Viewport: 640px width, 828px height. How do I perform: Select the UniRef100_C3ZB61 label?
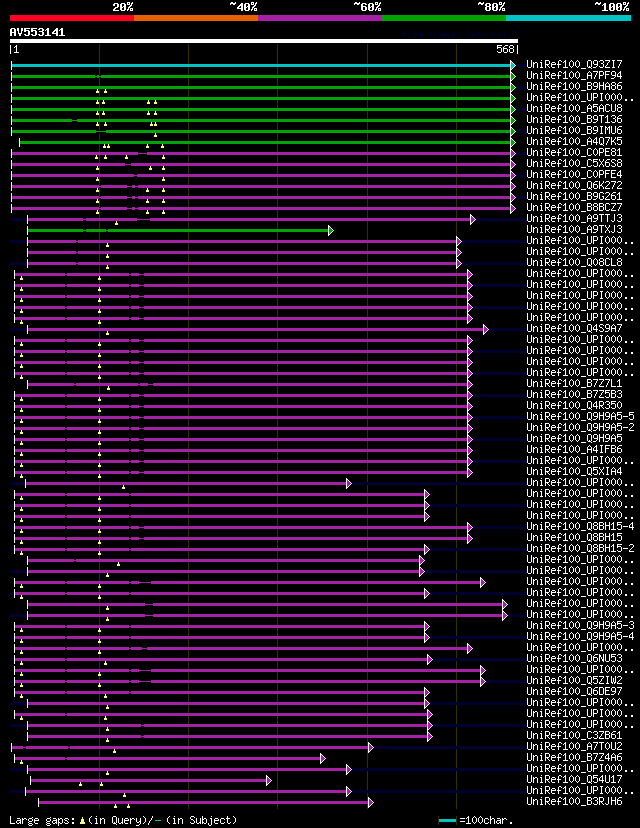(x=574, y=736)
